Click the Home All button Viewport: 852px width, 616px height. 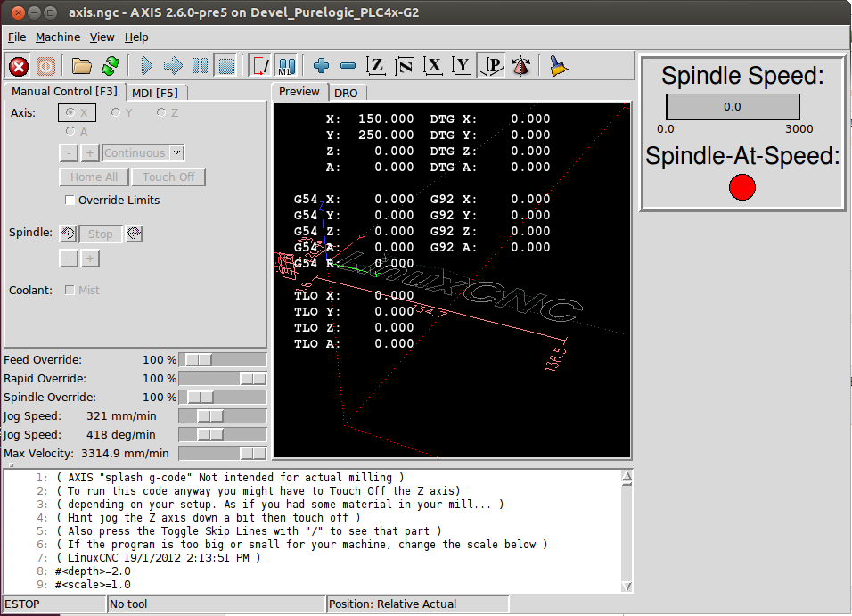tap(94, 177)
